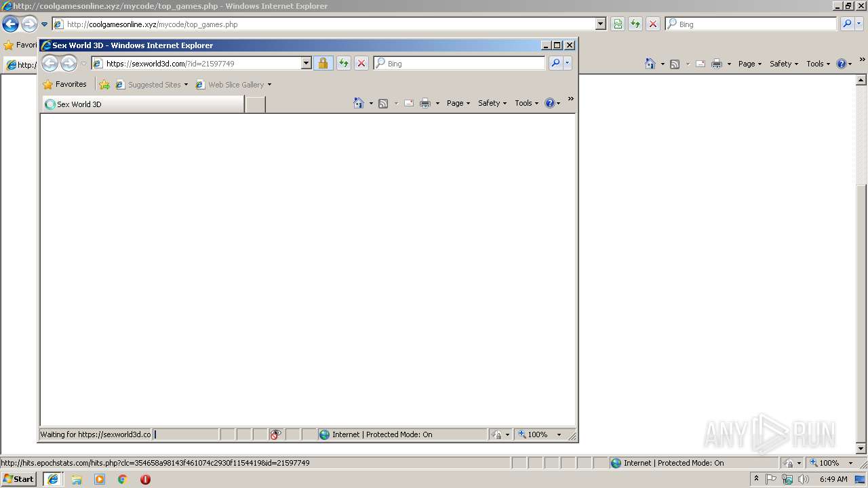Open the recent pages dropdown in the front window

84,64
